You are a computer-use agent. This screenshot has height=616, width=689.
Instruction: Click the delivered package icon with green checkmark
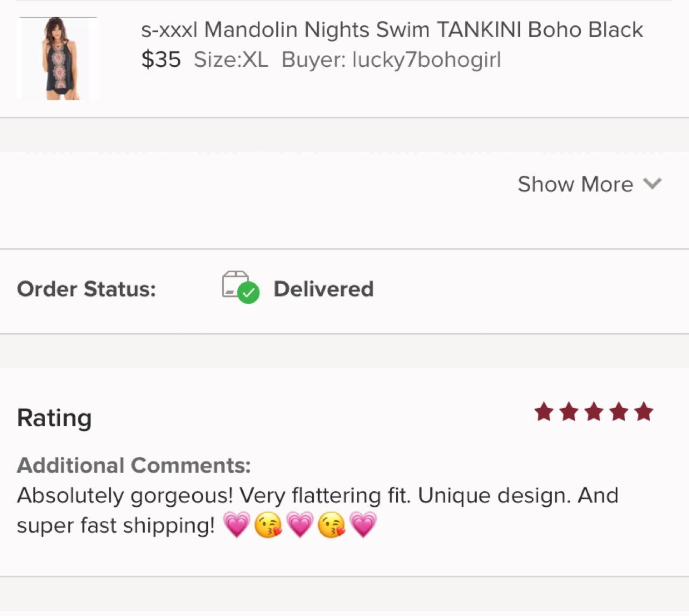[240, 287]
